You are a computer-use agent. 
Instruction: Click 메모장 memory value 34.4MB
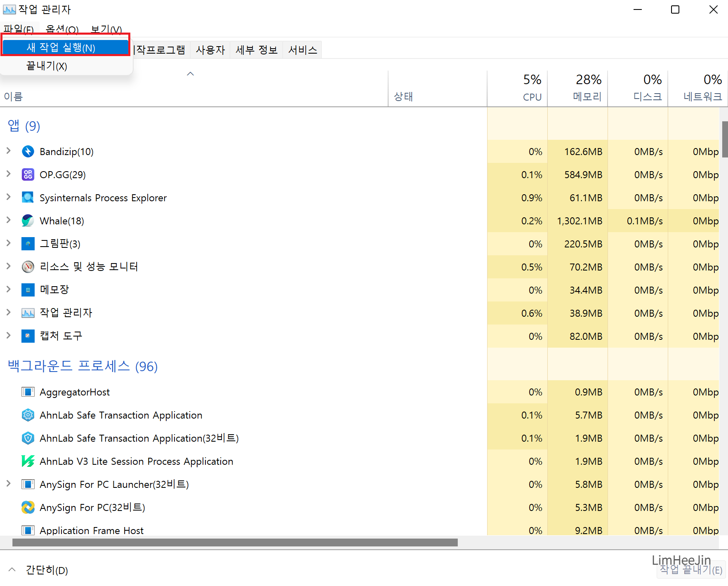point(586,290)
